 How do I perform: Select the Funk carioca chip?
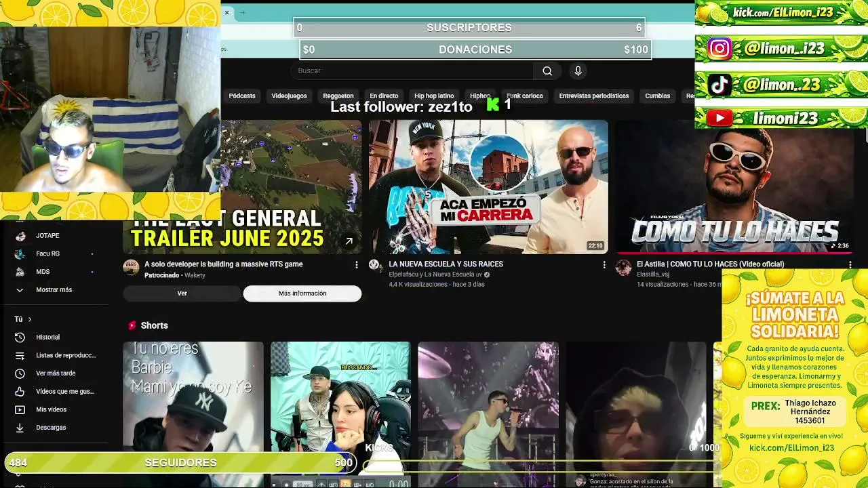[525, 96]
